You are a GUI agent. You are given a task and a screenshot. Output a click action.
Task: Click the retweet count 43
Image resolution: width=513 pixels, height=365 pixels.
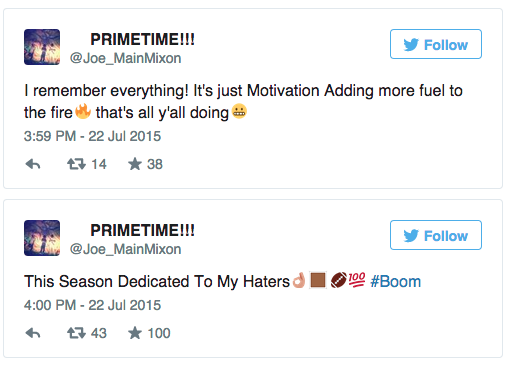pos(99,333)
